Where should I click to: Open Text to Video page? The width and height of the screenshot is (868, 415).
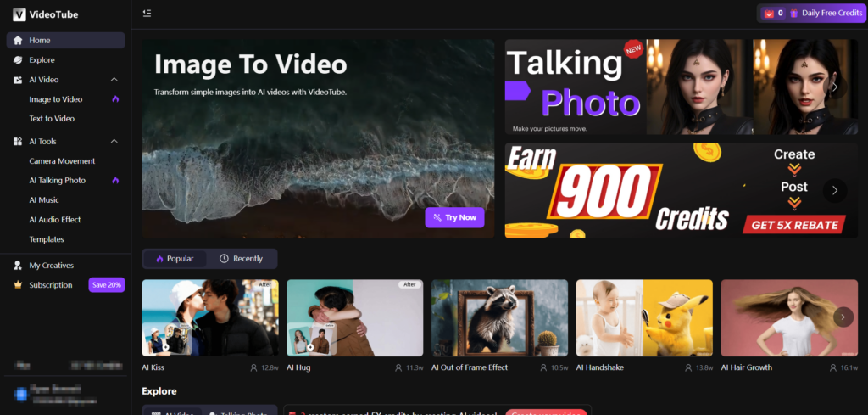(x=52, y=119)
